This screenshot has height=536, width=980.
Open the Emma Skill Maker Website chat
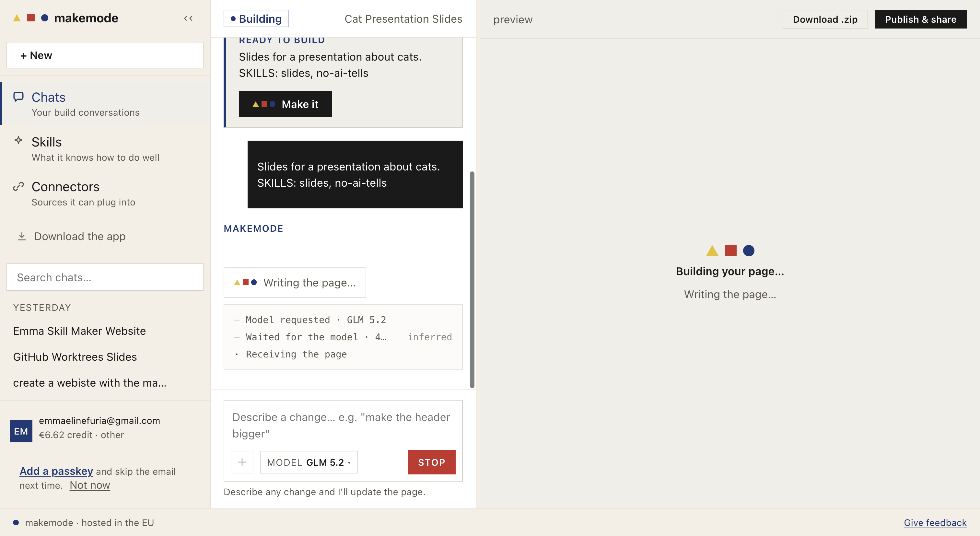[79, 331]
